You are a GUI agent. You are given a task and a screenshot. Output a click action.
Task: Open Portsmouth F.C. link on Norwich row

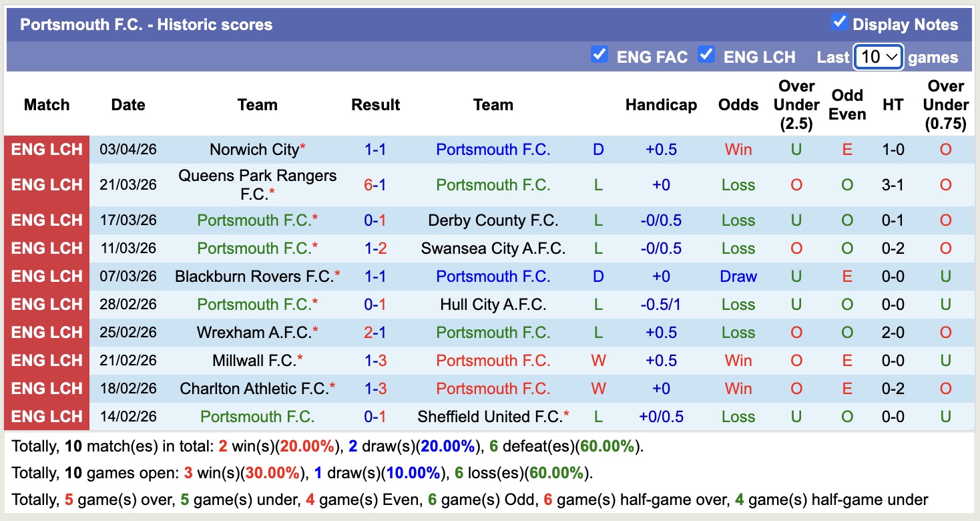[x=493, y=150]
